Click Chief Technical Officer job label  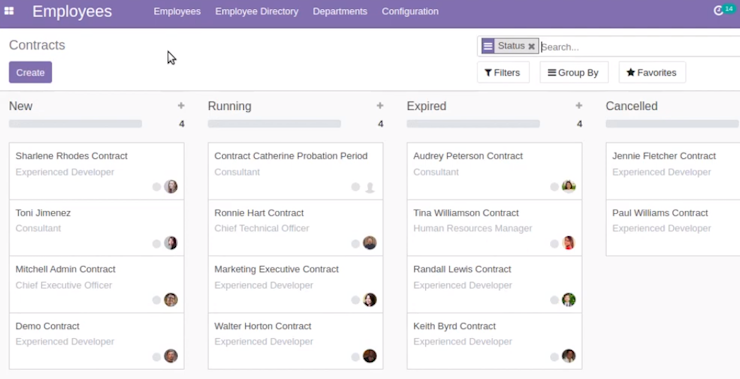261,228
